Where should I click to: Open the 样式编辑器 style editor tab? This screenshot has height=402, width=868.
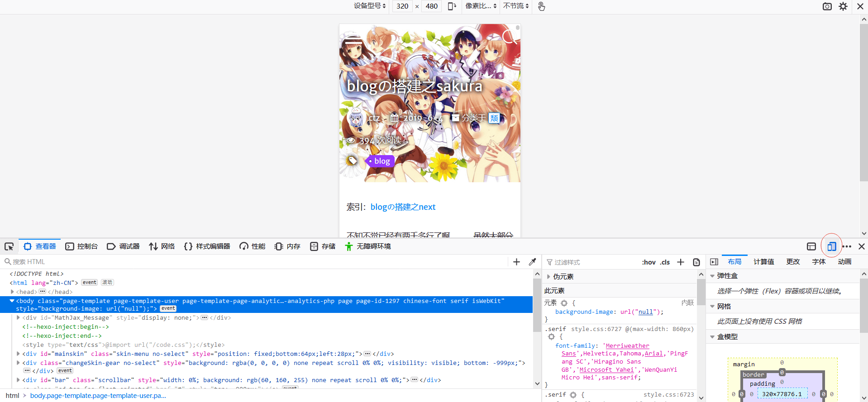207,246
